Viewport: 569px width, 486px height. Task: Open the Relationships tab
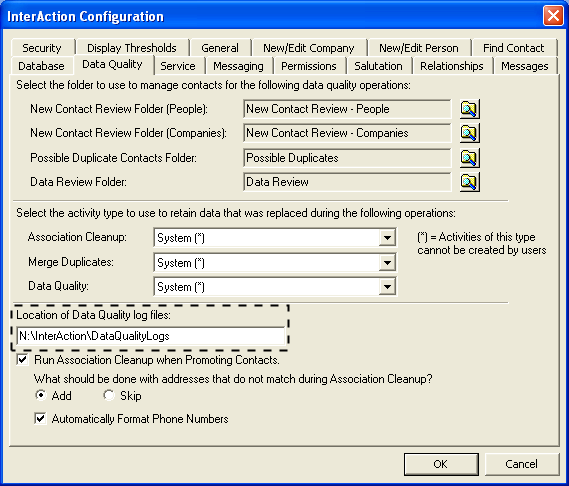[x=452, y=66]
